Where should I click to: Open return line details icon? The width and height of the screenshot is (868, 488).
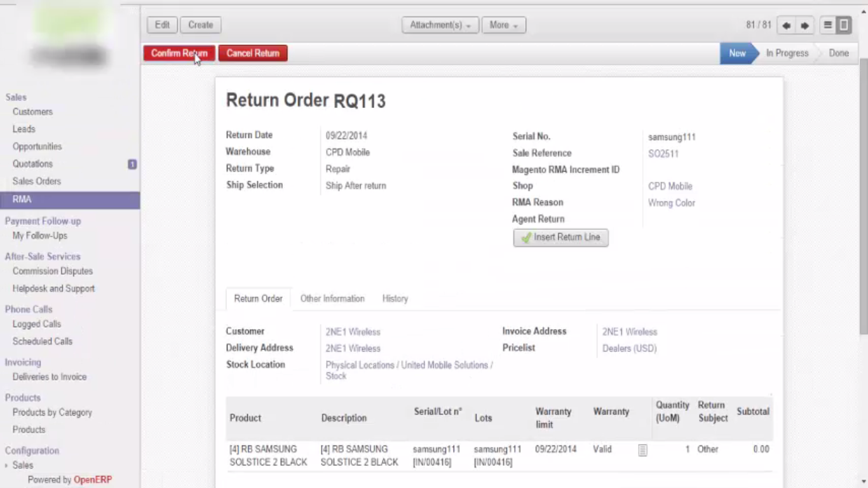pyautogui.click(x=642, y=450)
